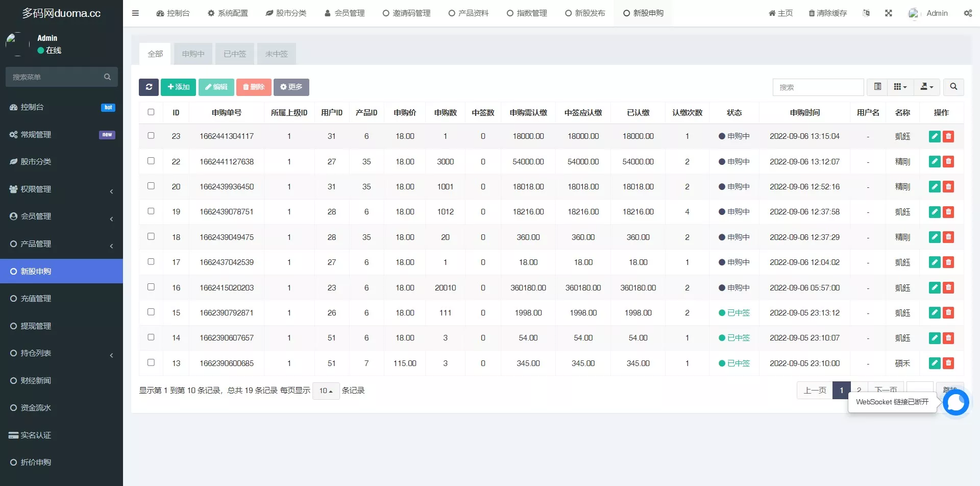The width and height of the screenshot is (980, 486).
Task: Open the rows-per-page dropdown showing 10
Action: click(326, 391)
